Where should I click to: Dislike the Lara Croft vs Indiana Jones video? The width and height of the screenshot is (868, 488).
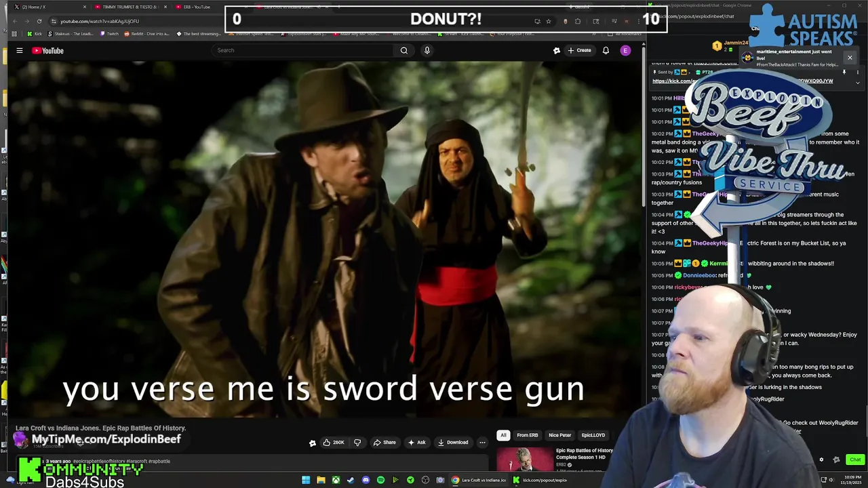pos(357,443)
